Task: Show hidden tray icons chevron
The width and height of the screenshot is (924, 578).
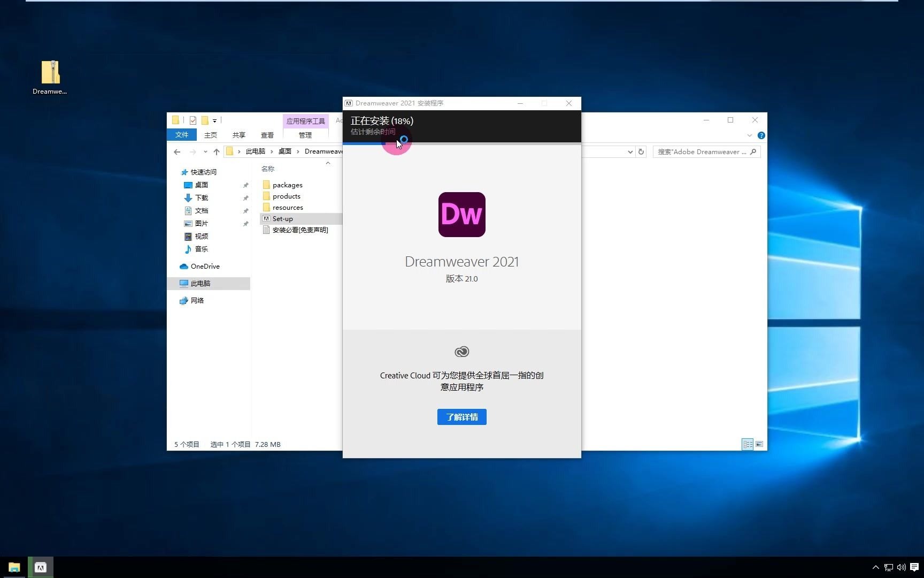Action: coord(875,567)
